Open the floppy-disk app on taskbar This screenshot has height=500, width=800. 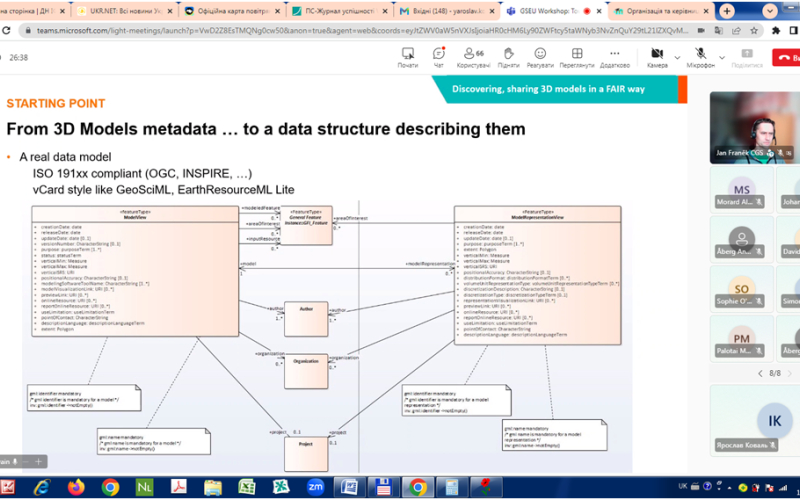(x=383, y=488)
